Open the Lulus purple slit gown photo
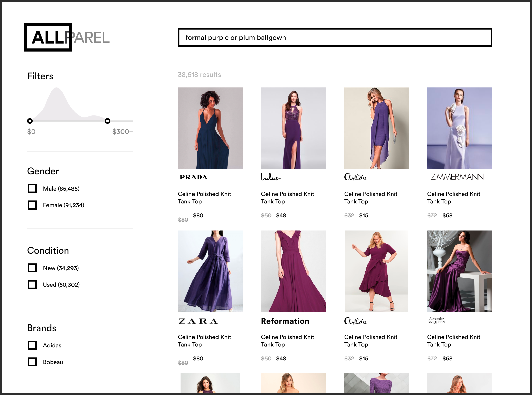The width and height of the screenshot is (532, 395). (x=293, y=128)
